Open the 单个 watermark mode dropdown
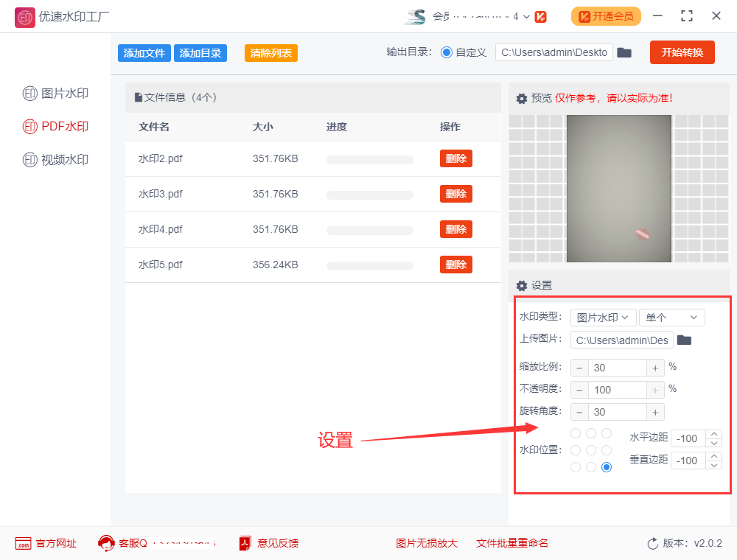 point(671,317)
